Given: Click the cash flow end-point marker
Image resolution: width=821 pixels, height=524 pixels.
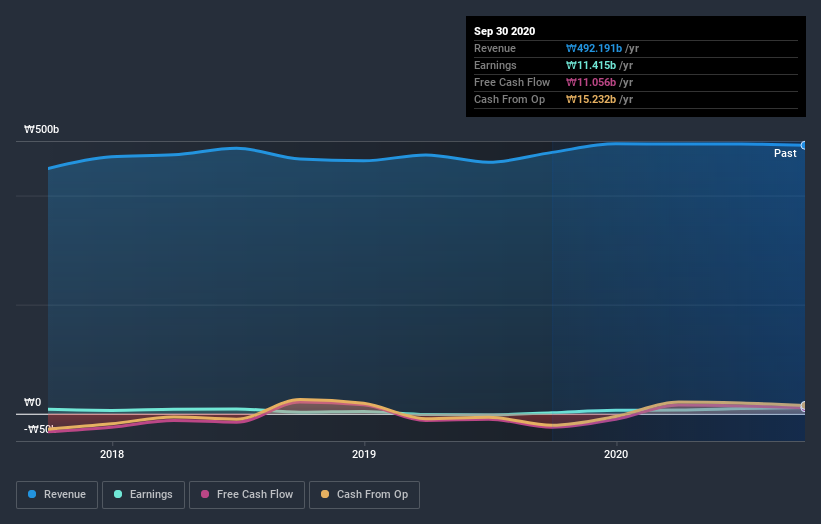Looking at the screenshot, I should (803, 406).
